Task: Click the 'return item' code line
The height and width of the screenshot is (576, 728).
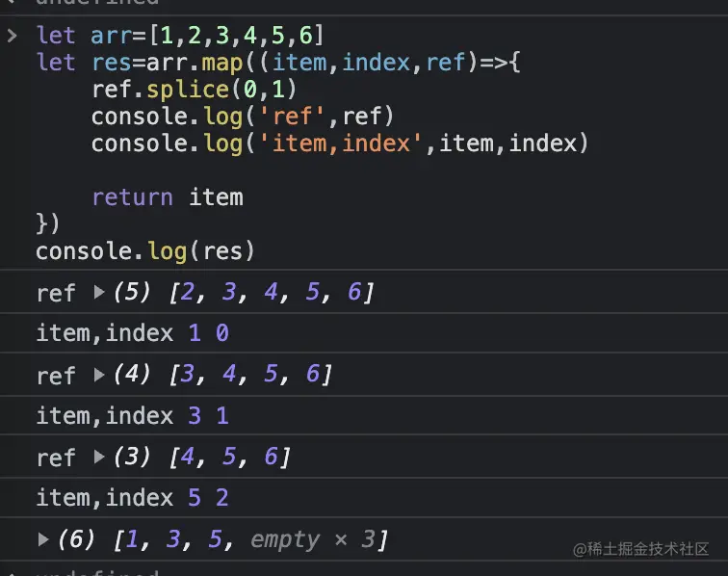Action: point(168,196)
